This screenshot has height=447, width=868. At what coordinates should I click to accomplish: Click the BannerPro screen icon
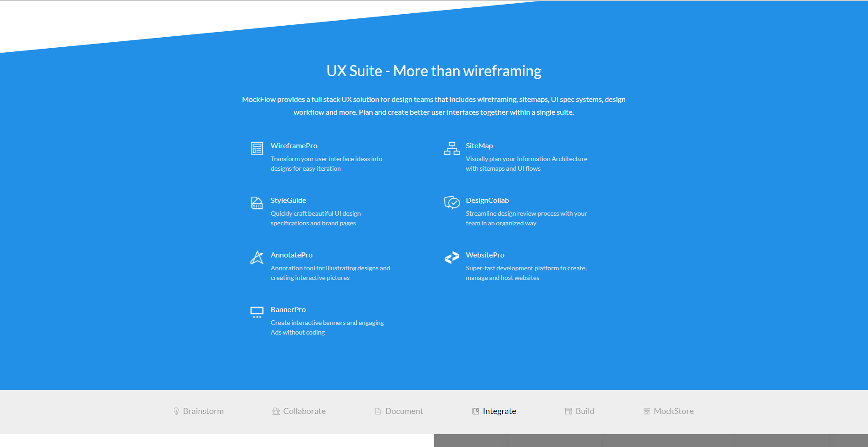pos(257,312)
